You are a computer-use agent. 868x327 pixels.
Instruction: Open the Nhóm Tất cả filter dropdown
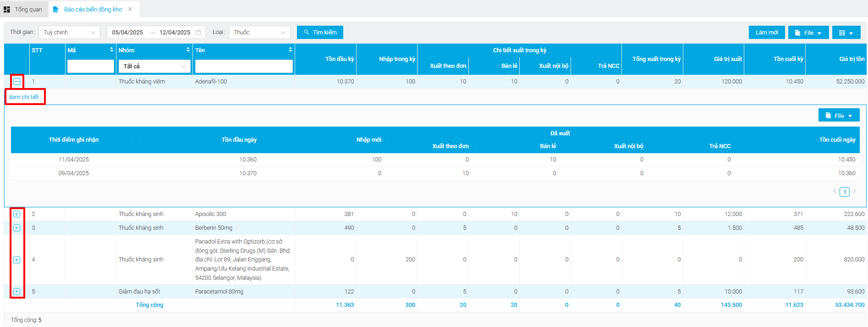pos(154,67)
